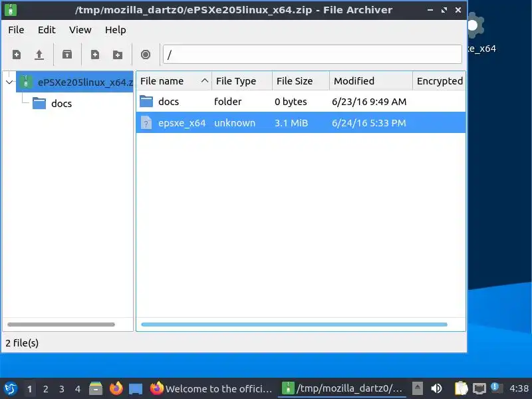Click the File Archiver title bar app icon
The image size is (532, 399).
coord(11,10)
